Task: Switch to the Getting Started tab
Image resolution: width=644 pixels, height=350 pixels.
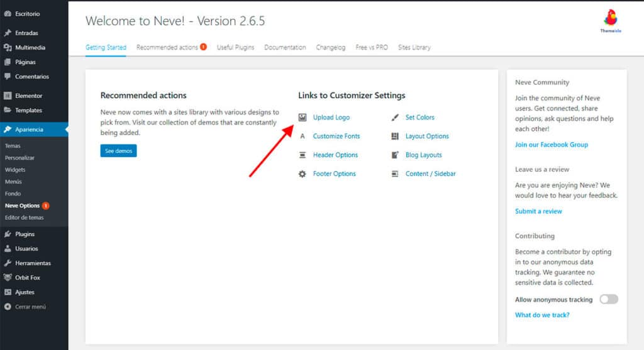Action: [106, 47]
